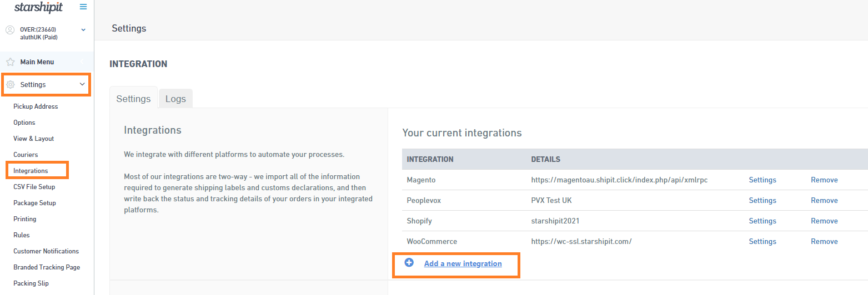Expand the Main Menu chevron

point(82,62)
